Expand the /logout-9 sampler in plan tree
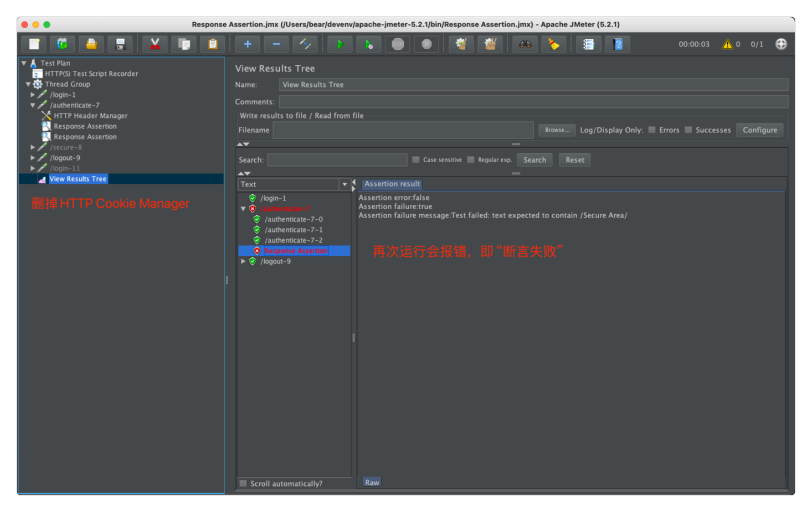The width and height of the screenshot is (812, 512). tap(33, 158)
